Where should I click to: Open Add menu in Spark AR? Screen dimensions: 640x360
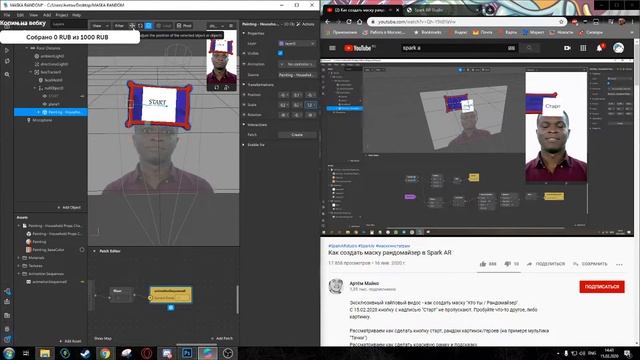pos(47,15)
